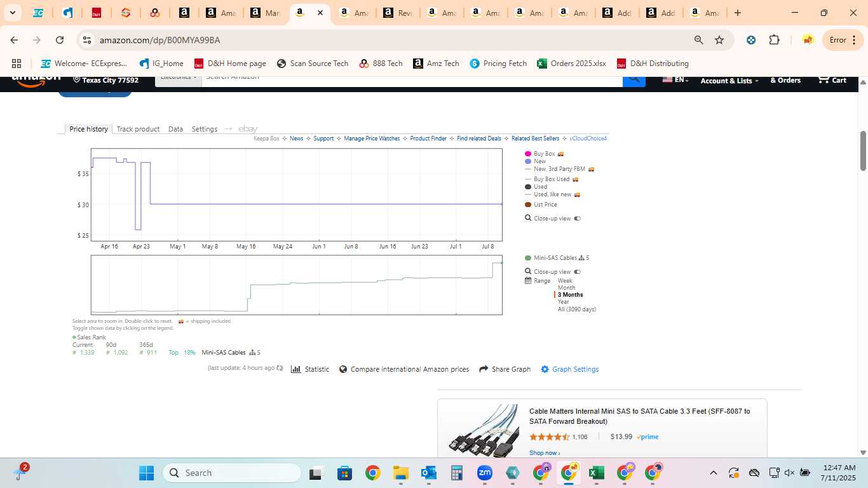
Task: Open the vCloudChoice4 account link
Action: click(x=588, y=139)
